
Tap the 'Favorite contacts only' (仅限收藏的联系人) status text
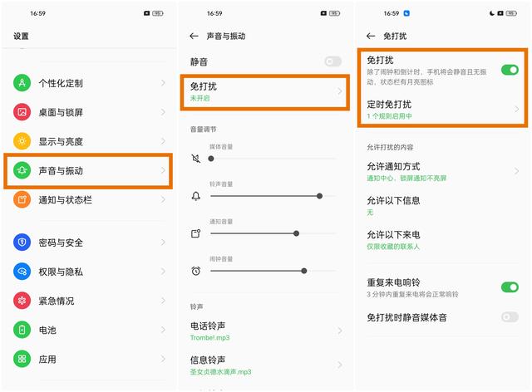(393, 247)
